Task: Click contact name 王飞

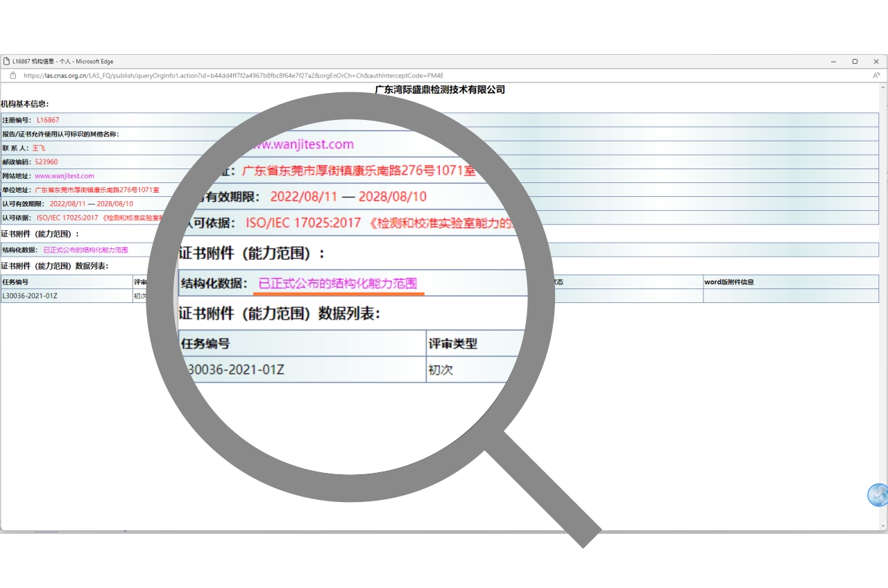Action: tap(38, 148)
